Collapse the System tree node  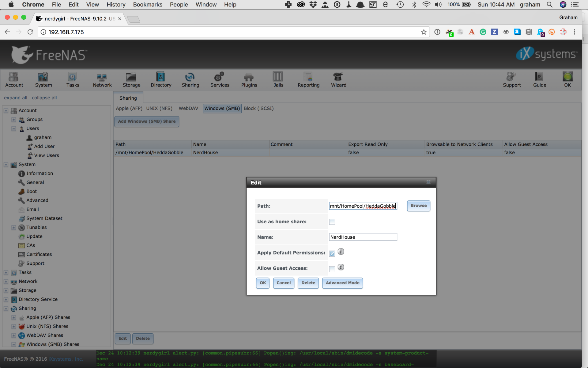tap(6, 164)
